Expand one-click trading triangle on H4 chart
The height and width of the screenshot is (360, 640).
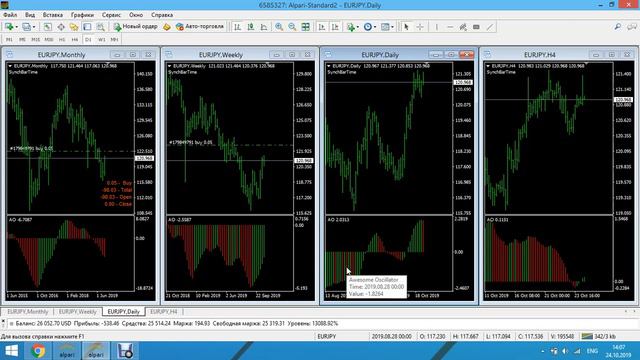488,66
